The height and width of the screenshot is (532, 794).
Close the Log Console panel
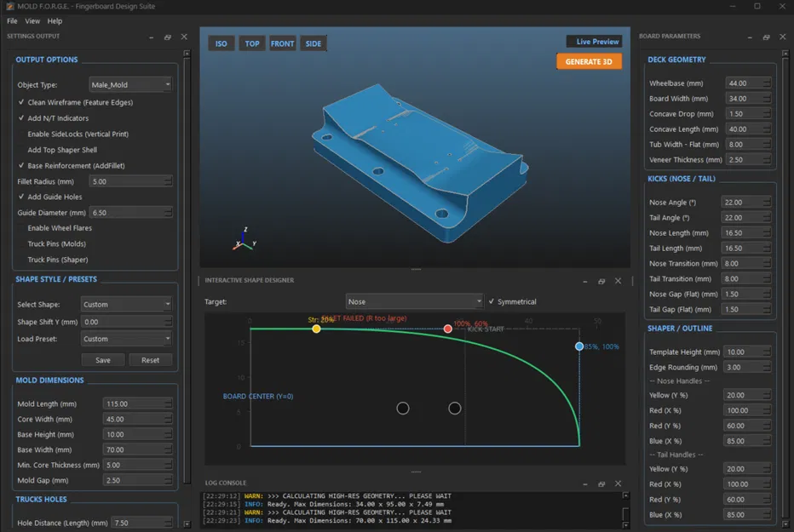[619, 483]
